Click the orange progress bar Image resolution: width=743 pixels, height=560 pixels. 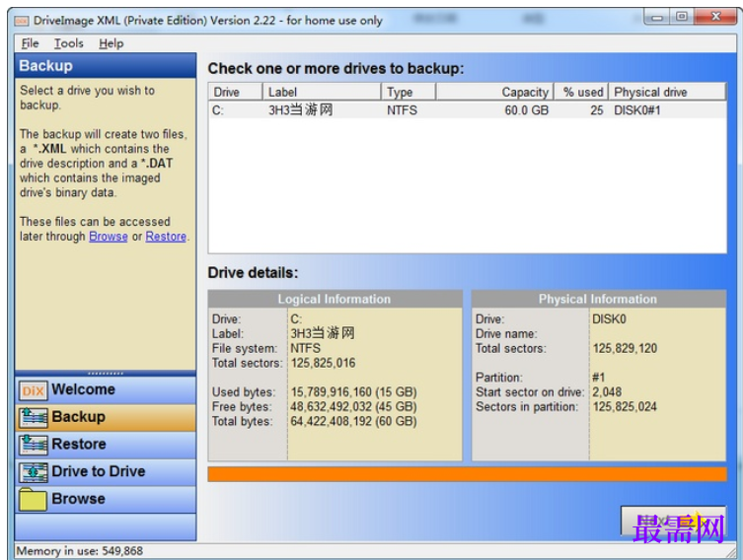pos(468,474)
